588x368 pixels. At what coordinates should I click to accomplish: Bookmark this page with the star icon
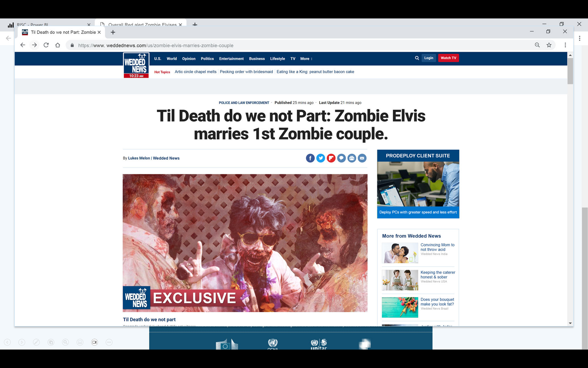tap(549, 45)
